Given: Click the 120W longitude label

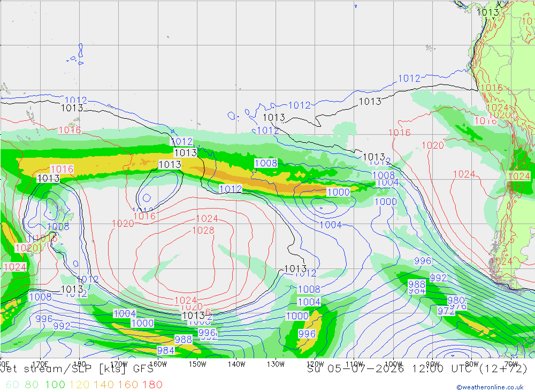Looking at the screenshot, I should [x=315, y=364].
